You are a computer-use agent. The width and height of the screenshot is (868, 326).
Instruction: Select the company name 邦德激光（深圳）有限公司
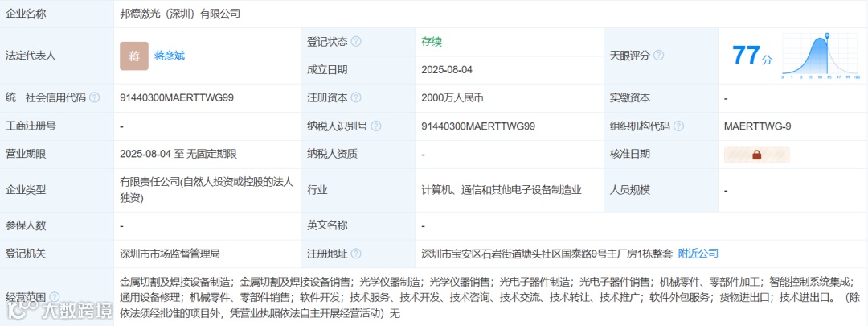[x=180, y=14]
